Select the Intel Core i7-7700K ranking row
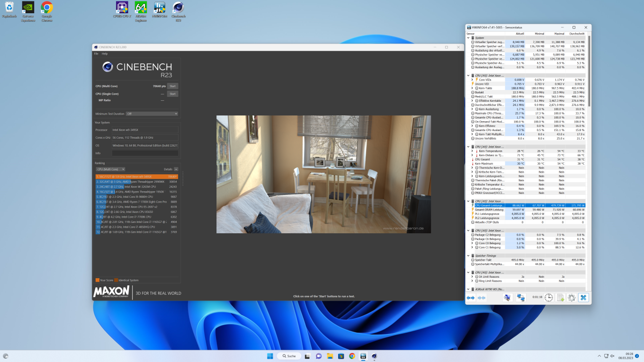The image size is (644, 362). coord(137,217)
